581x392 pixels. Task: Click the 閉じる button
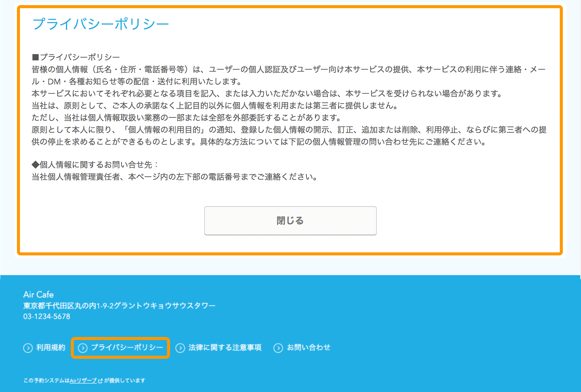[x=290, y=221]
